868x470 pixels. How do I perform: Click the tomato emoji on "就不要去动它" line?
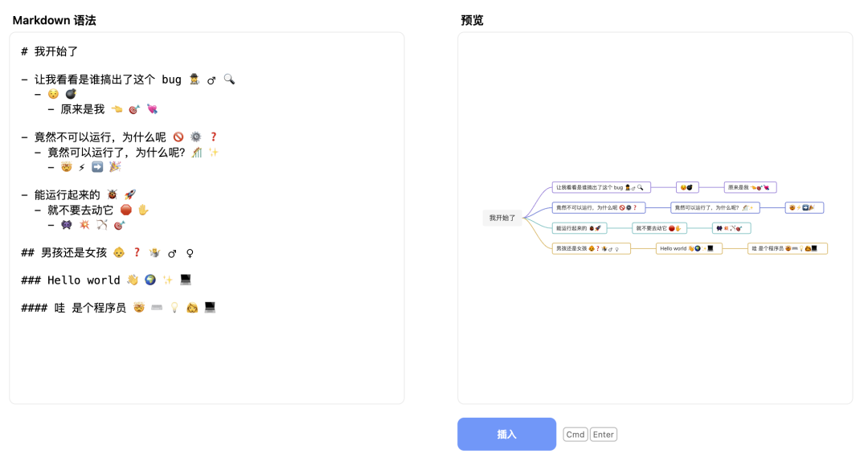point(127,210)
